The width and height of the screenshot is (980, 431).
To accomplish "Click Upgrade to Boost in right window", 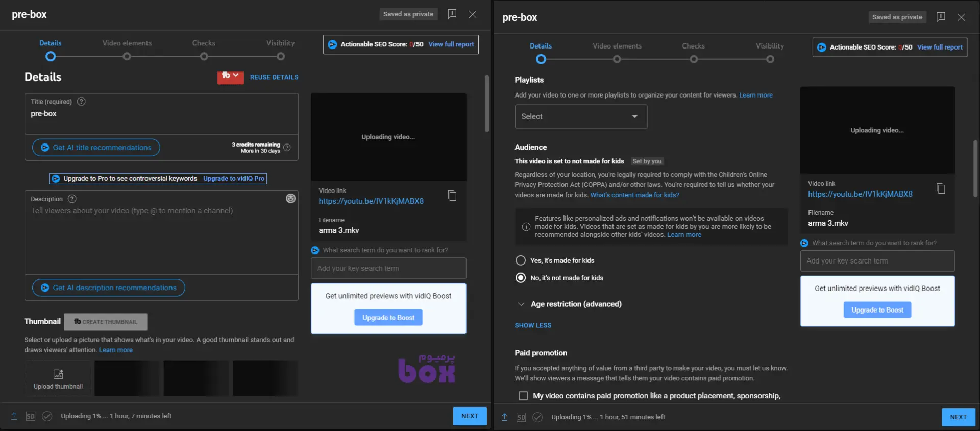I will click(x=877, y=310).
